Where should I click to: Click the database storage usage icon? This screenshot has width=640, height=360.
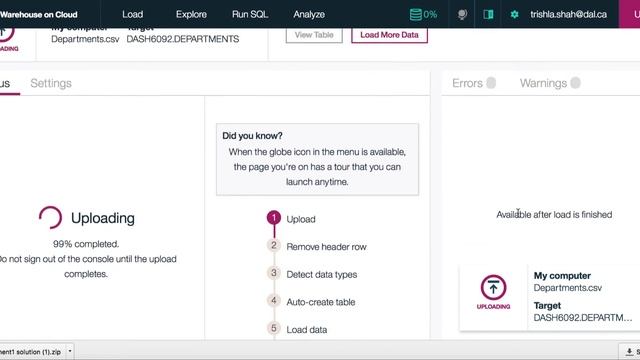click(x=416, y=14)
